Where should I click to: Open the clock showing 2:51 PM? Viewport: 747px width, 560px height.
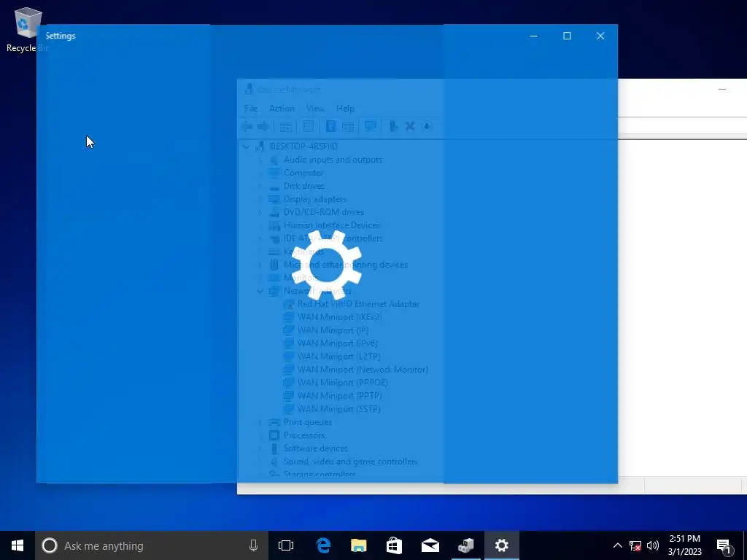684,545
